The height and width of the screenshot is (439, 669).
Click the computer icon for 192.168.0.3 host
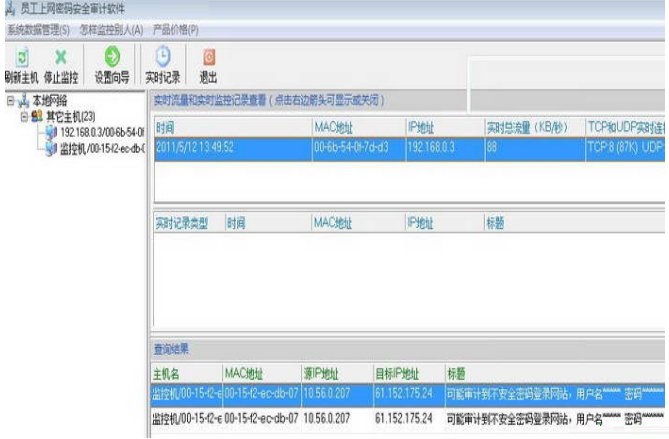coord(51,132)
